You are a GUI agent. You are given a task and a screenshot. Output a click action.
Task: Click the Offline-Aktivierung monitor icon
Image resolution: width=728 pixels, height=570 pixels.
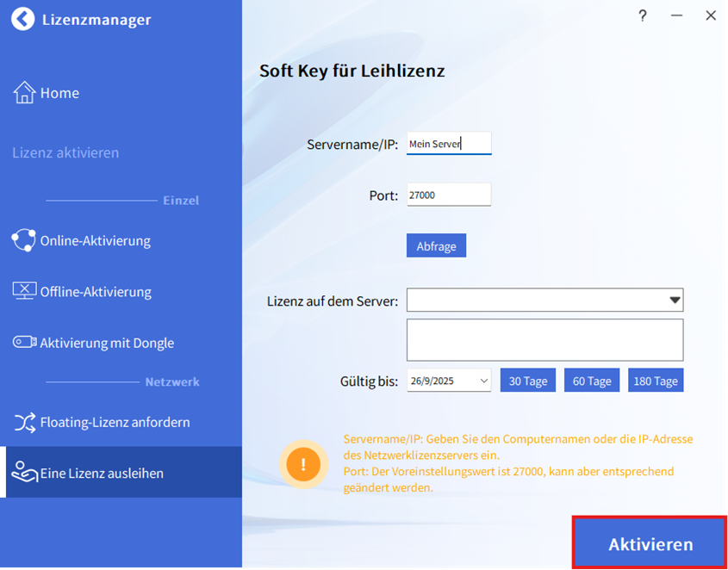[x=24, y=291]
